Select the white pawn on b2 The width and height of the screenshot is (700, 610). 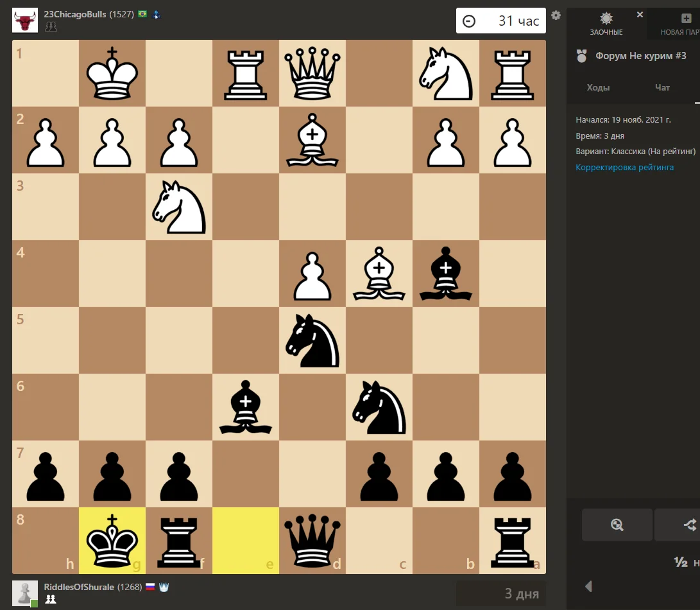(446, 140)
